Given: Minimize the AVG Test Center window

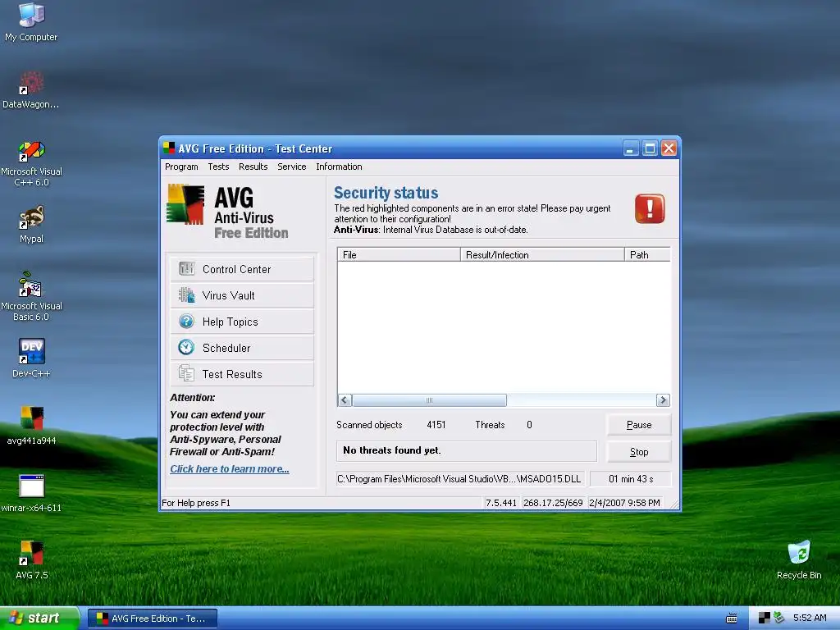Looking at the screenshot, I should [x=631, y=148].
